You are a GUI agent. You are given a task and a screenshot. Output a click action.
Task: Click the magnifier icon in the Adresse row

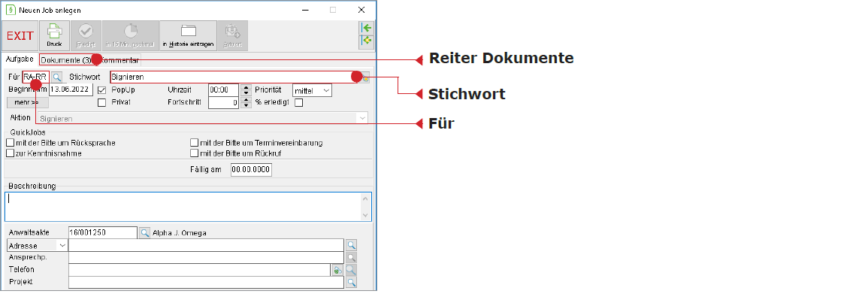pyautogui.click(x=351, y=245)
